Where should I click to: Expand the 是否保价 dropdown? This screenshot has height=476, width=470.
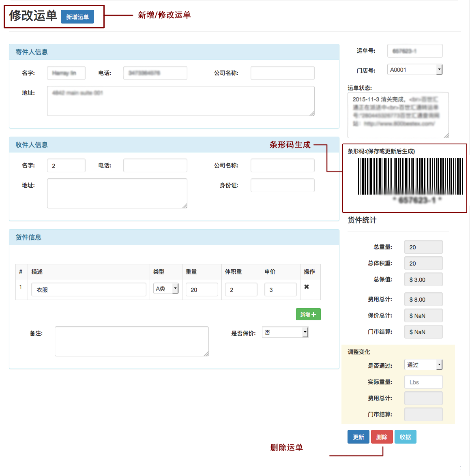(285, 332)
